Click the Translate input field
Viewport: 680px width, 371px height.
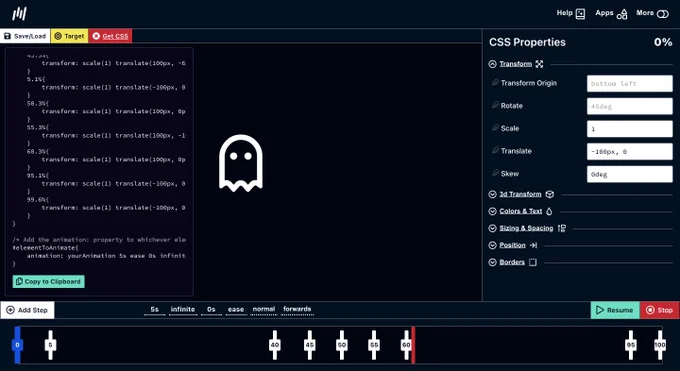pos(630,151)
